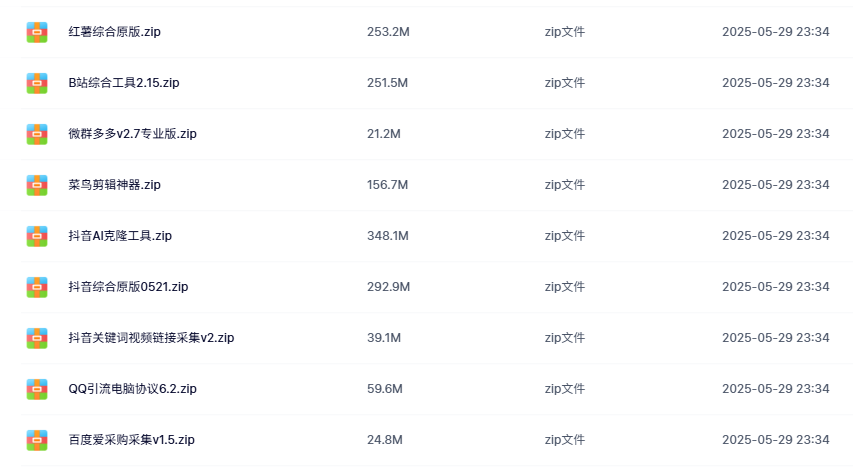
Task: Open 抖音AI克隆工具.zip by its name
Action: [120, 236]
